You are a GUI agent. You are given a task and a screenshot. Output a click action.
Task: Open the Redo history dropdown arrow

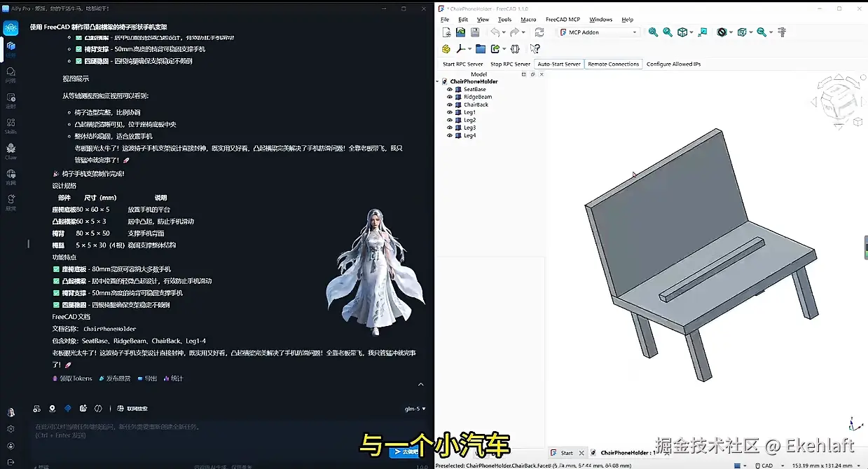[x=523, y=32]
